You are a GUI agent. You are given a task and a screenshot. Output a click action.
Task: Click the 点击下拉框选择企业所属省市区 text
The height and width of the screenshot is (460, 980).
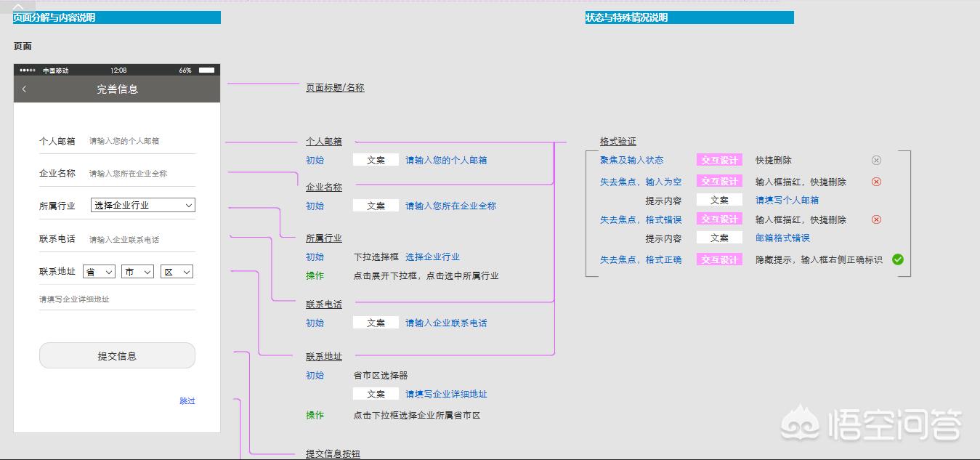(x=417, y=416)
